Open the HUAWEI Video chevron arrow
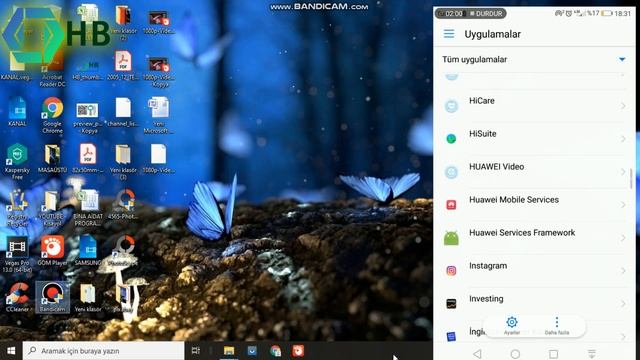 point(623,172)
